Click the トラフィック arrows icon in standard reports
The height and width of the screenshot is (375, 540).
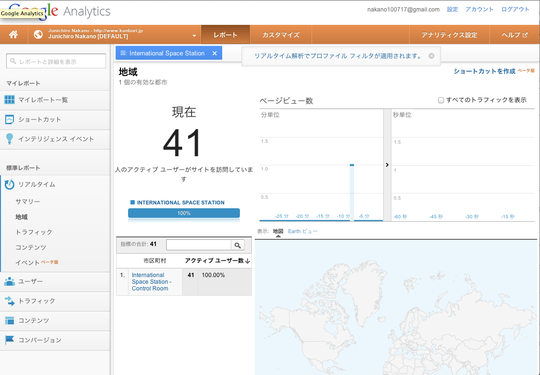[x=9, y=301]
